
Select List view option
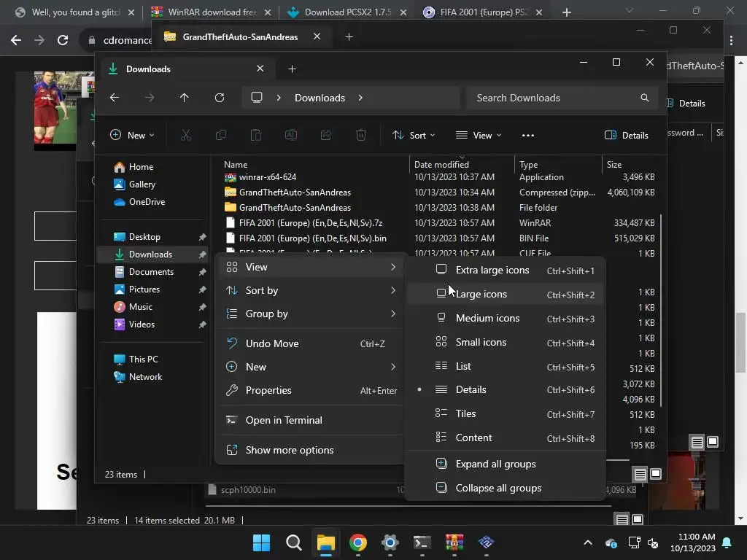point(505,366)
